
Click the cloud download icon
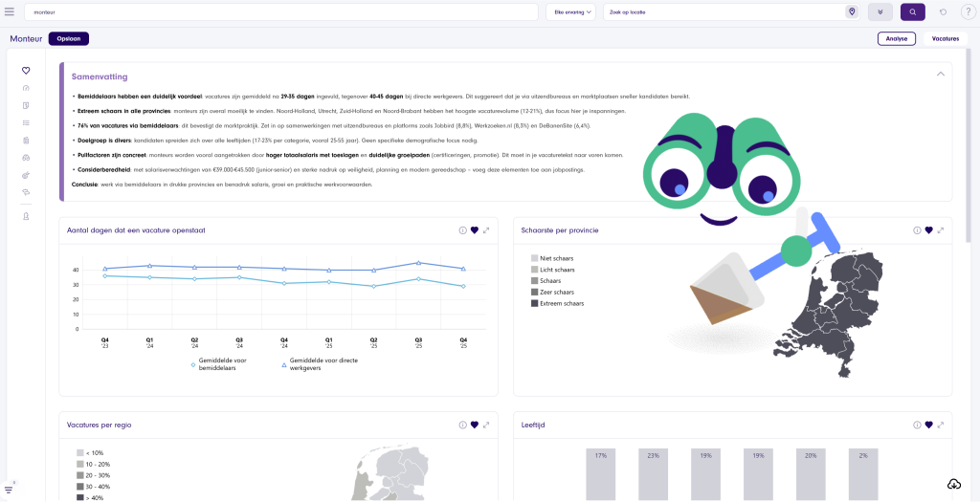tap(954, 484)
